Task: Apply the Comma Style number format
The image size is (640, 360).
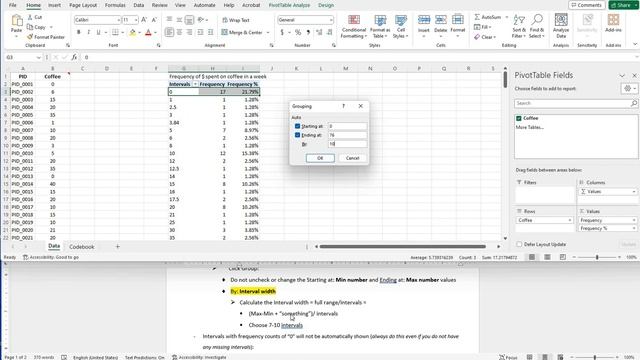Action: coord(308,32)
